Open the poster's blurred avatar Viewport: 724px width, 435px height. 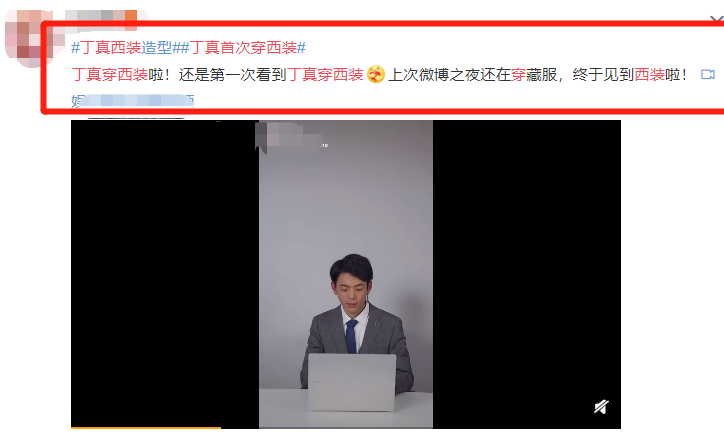(x=30, y=39)
